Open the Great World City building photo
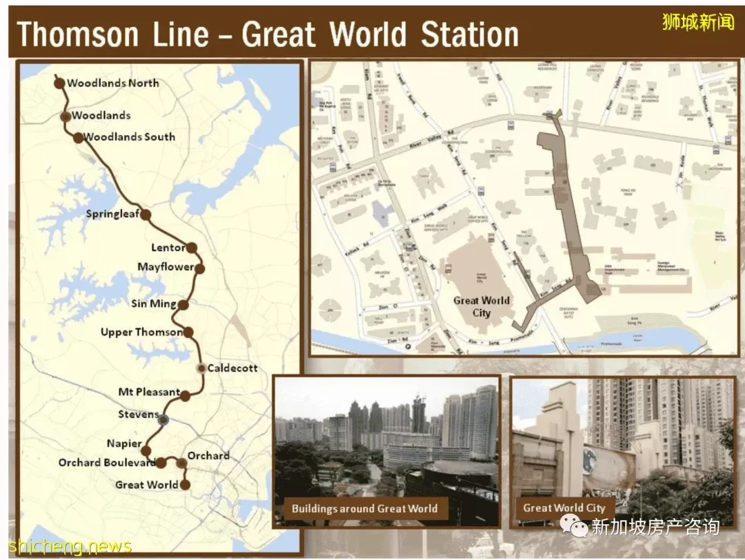Viewport: 745px width, 560px height. [x=623, y=451]
